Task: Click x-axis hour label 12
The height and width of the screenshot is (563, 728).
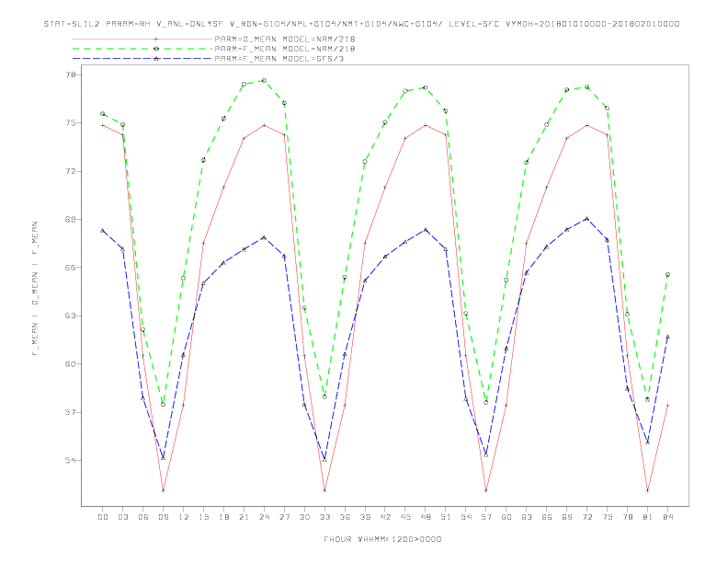Action: coord(184,517)
